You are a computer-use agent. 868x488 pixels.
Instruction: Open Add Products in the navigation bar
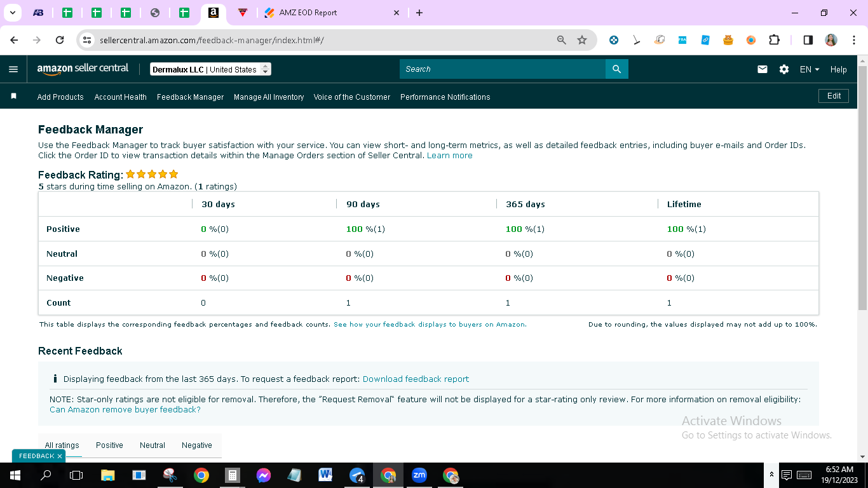pyautogui.click(x=60, y=97)
